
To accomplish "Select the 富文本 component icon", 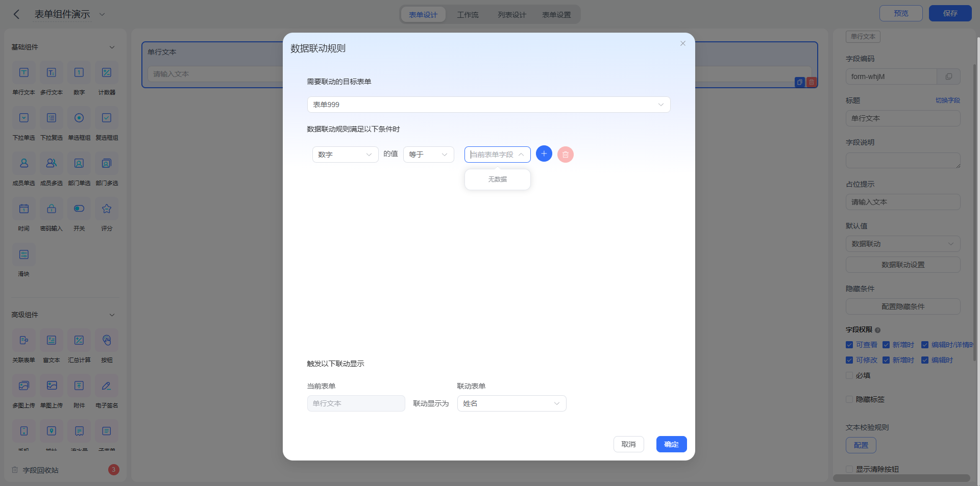I will point(52,340).
